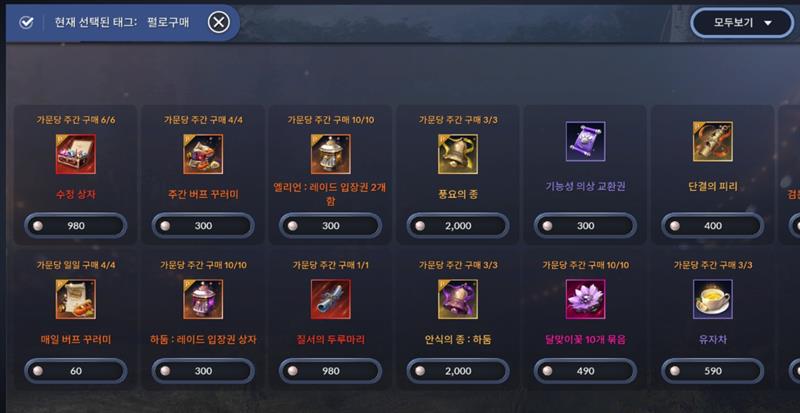Choose the 기능성 의상 교환권 purple scroll icon
This screenshot has width=800, height=413.
pyautogui.click(x=586, y=141)
